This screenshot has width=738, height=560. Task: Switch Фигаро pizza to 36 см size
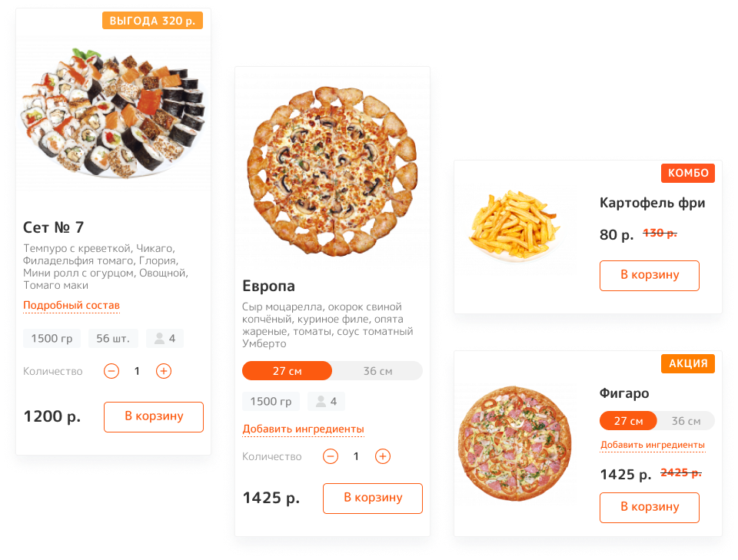[686, 421]
